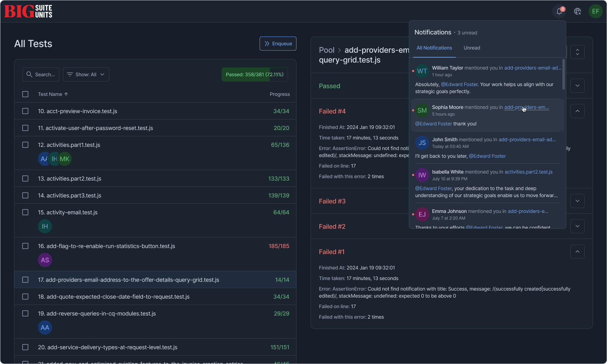Click the notifications panel scrollbar
Screen dimensions: 607x364
click(563, 74)
